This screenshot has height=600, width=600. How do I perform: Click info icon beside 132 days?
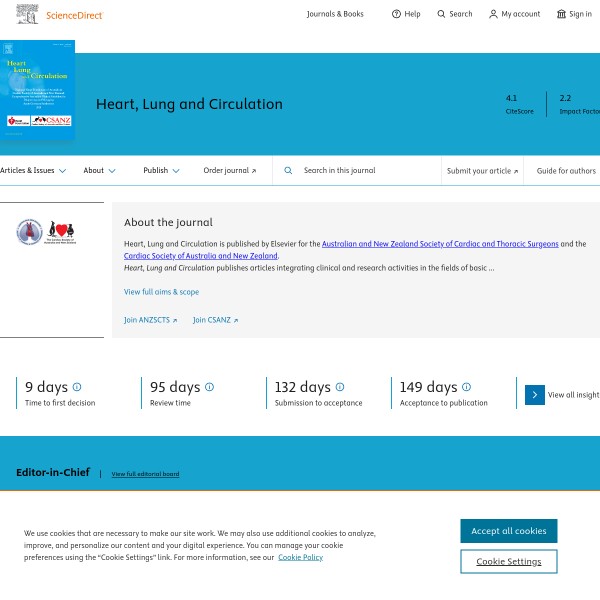pyautogui.click(x=340, y=387)
